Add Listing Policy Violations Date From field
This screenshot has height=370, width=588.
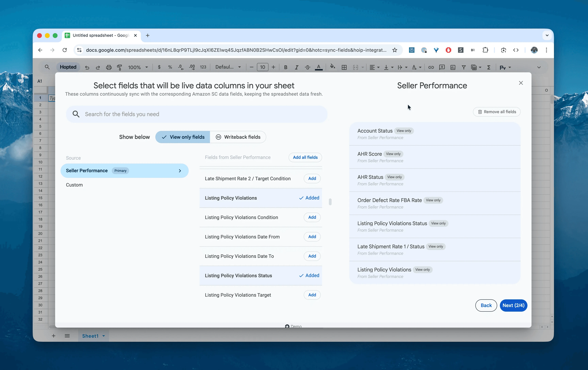pos(312,237)
